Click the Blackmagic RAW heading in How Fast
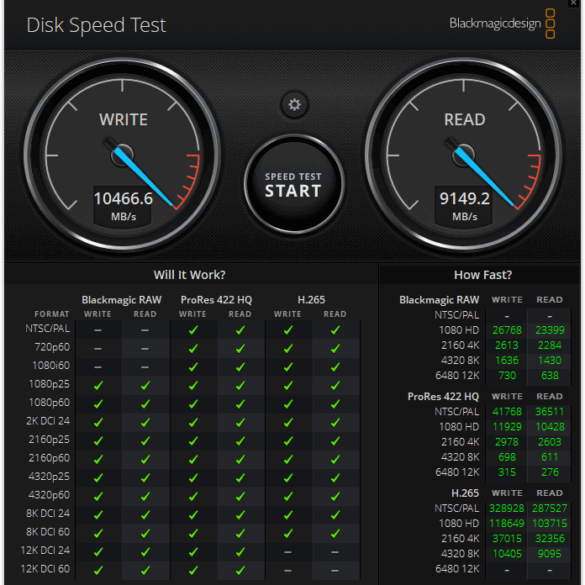 pyautogui.click(x=439, y=300)
